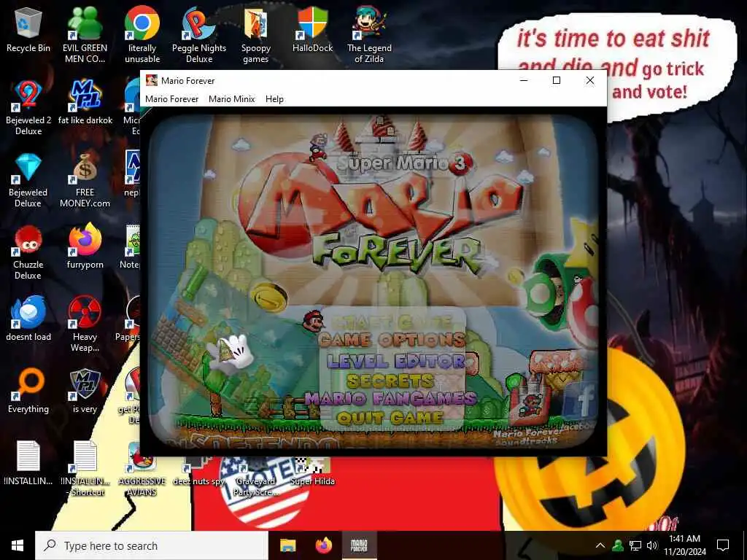Minimize the Mario Forever window

(524, 80)
